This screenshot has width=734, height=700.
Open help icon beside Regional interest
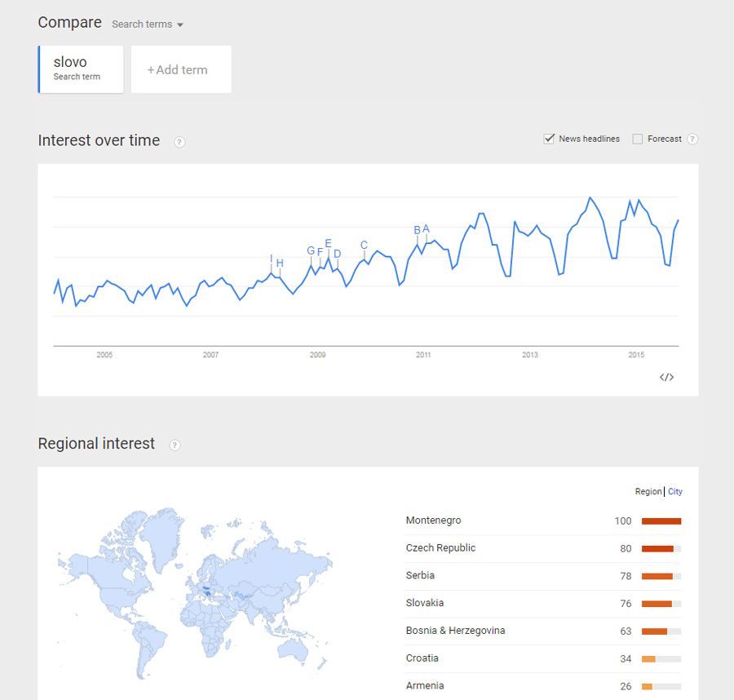click(175, 445)
